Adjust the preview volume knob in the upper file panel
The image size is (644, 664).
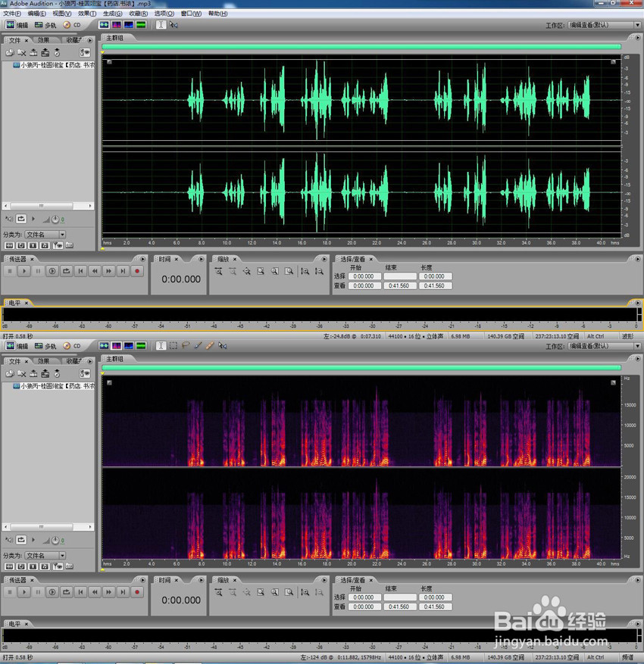click(55, 220)
